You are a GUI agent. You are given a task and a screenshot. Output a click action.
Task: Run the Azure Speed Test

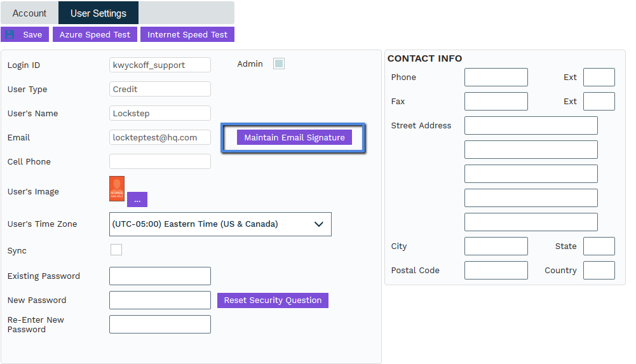click(95, 34)
